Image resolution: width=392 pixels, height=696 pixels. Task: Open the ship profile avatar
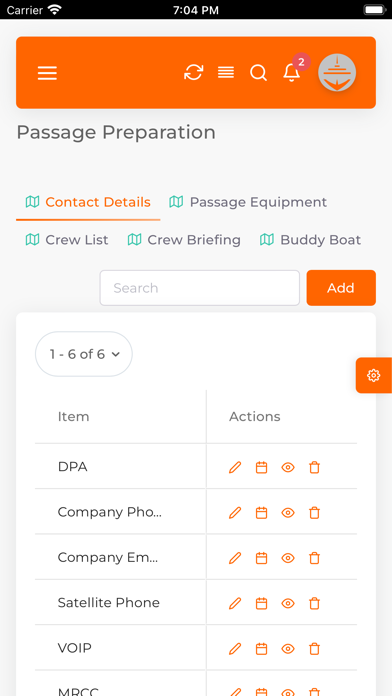(x=337, y=73)
